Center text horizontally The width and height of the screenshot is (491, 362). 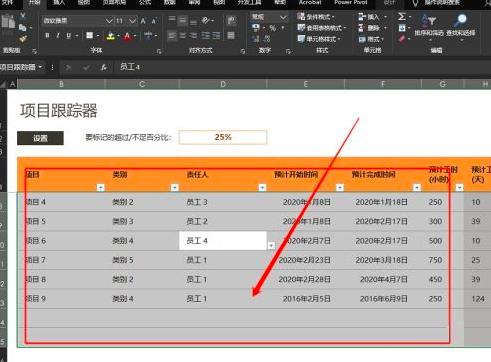[183, 35]
